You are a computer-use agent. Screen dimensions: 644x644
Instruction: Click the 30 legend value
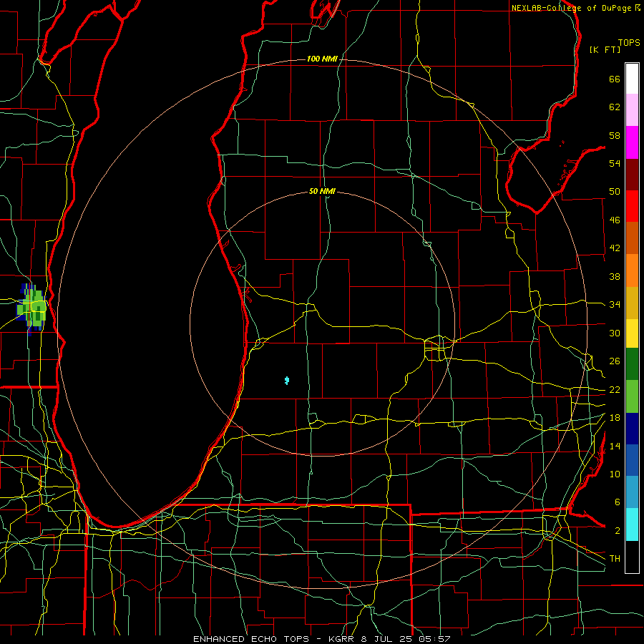coord(615,333)
